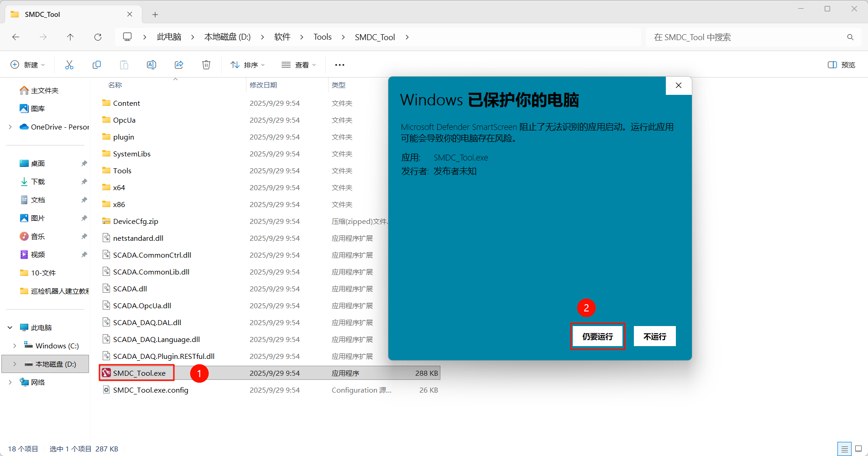Expand OneDrive in the navigation pane
The width and height of the screenshot is (868, 456).
click(x=10, y=127)
